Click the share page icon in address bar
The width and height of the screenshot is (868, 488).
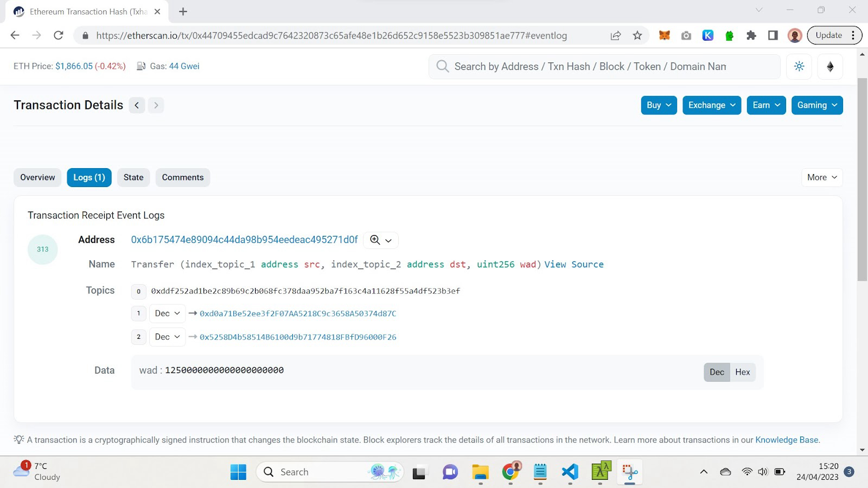click(x=616, y=35)
